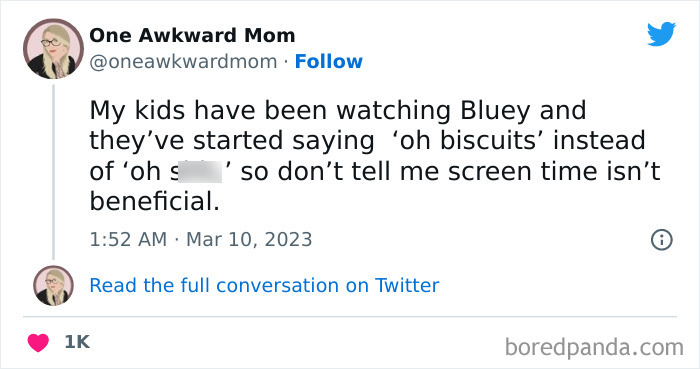Click the vertical thread line below avatar
The height and width of the screenshot is (369, 700).
pyautogui.click(x=54, y=172)
